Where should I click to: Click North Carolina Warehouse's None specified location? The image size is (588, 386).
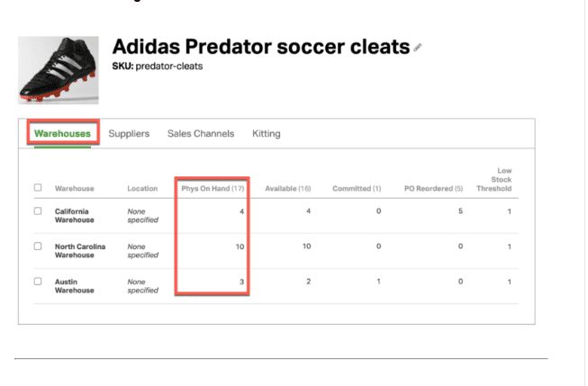click(x=142, y=251)
